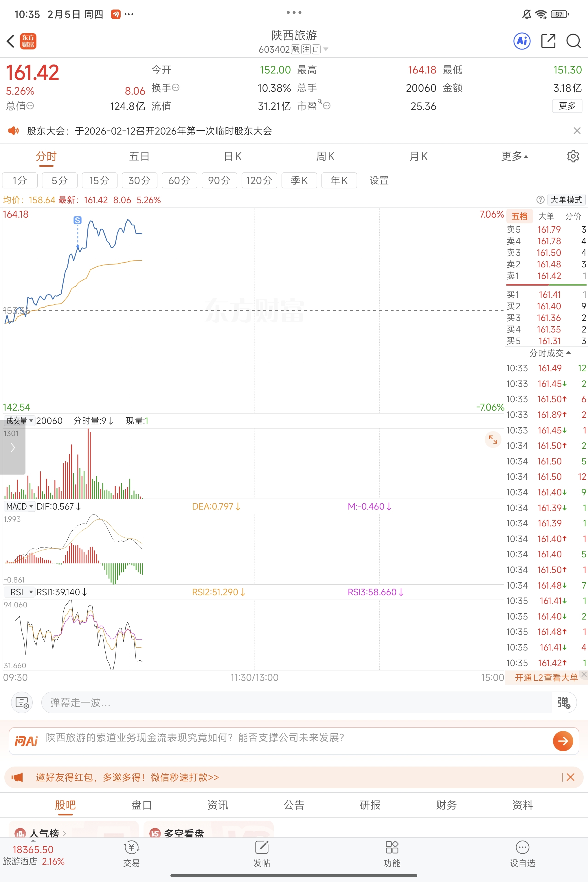Tap the search magnifier icon
The image size is (588, 882).
click(x=573, y=41)
